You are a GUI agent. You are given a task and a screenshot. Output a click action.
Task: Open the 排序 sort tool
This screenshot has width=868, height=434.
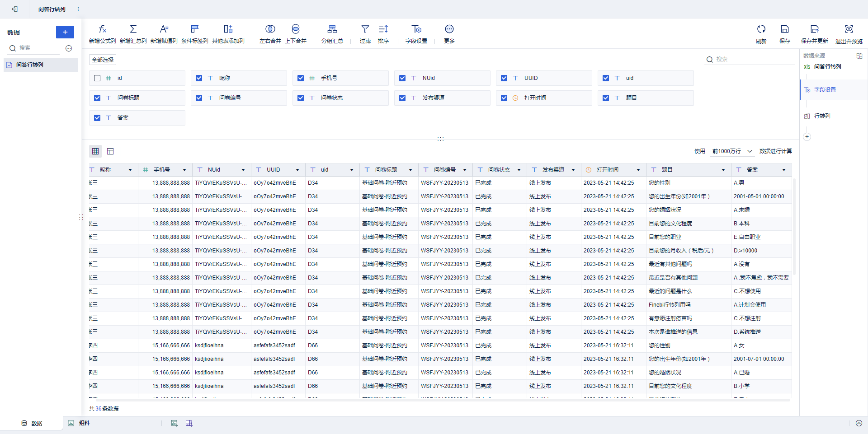383,34
